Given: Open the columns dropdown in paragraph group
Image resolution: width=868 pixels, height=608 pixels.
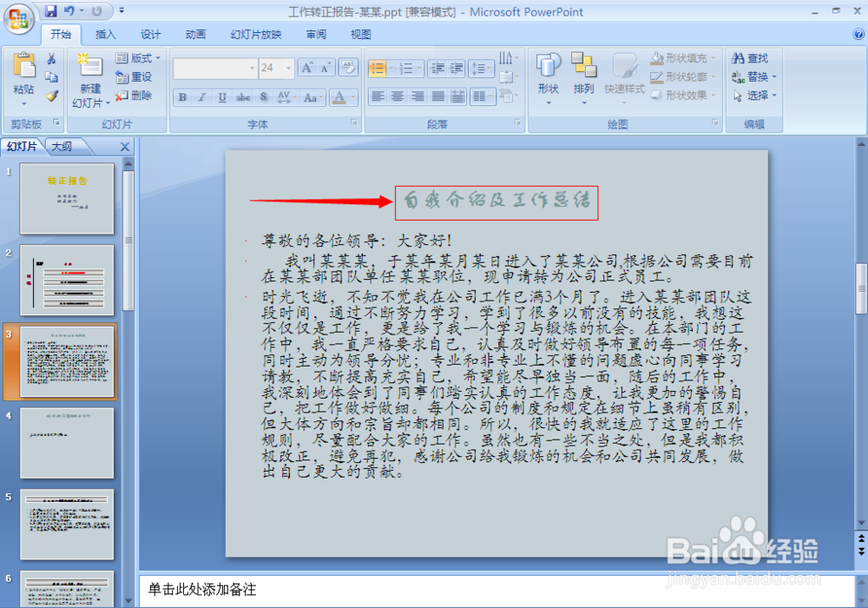Looking at the screenshot, I should pos(482,97).
